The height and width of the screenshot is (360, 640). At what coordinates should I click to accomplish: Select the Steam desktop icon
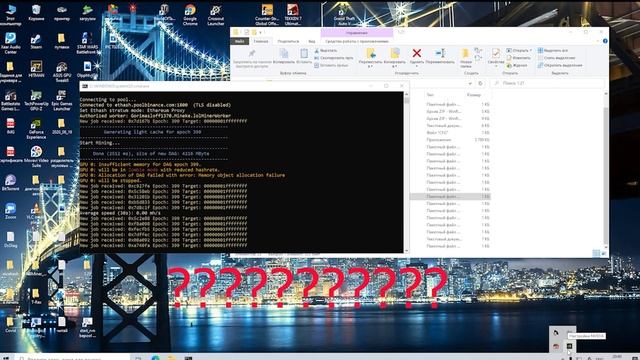(x=36, y=42)
